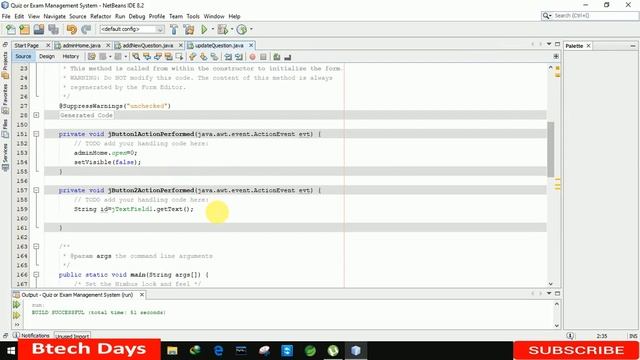Switch editor to Source view

23,56
